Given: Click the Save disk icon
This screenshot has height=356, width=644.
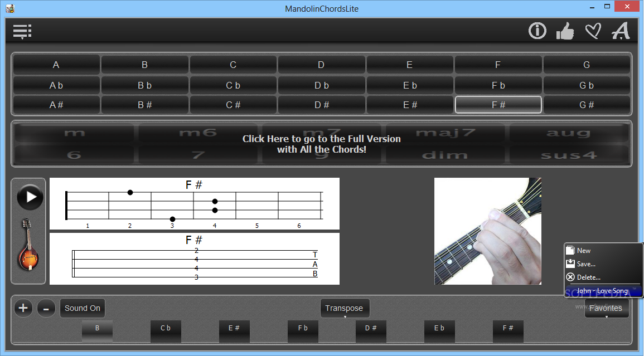Looking at the screenshot, I should [570, 264].
